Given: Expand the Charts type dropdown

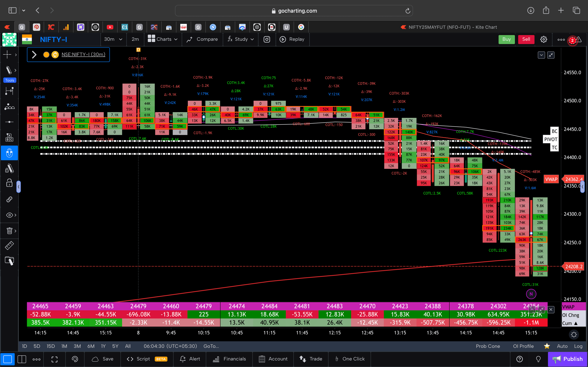Looking at the screenshot, I should click(x=163, y=39).
